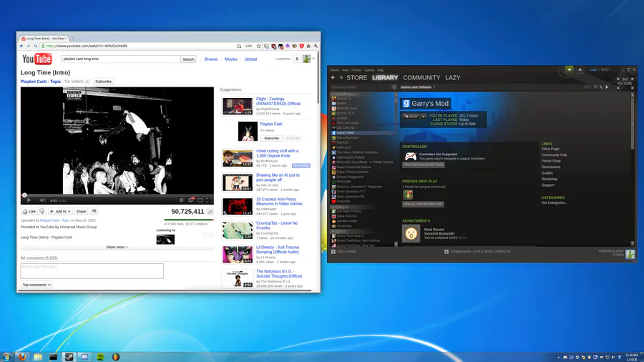Image resolution: width=644 pixels, height=362 pixels.
Task: Expand the No videos dropdown arrow
Action: 87,82
